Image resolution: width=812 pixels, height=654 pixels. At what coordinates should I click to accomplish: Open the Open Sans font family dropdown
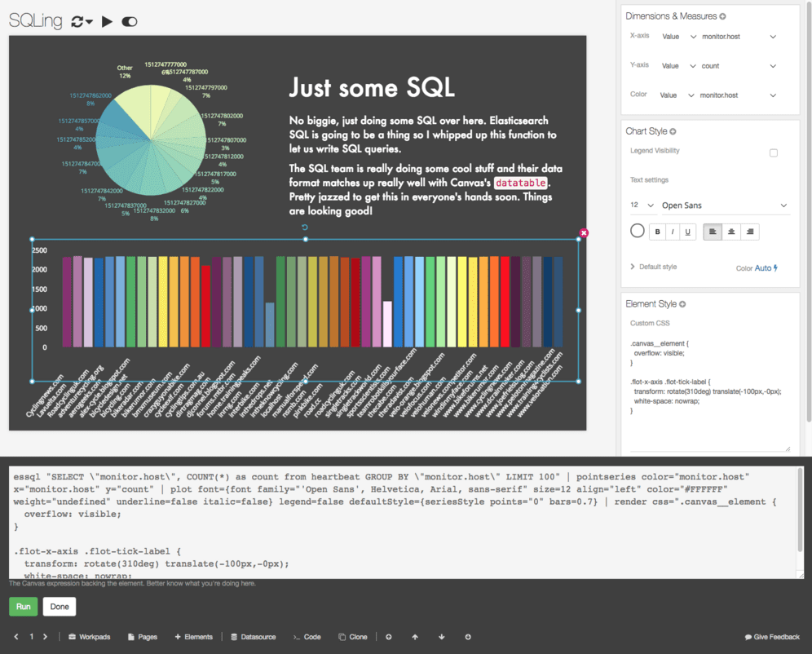click(724, 205)
